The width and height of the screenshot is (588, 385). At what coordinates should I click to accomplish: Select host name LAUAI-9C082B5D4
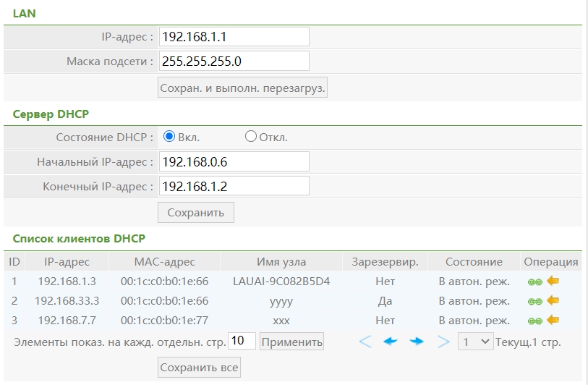pos(281,281)
